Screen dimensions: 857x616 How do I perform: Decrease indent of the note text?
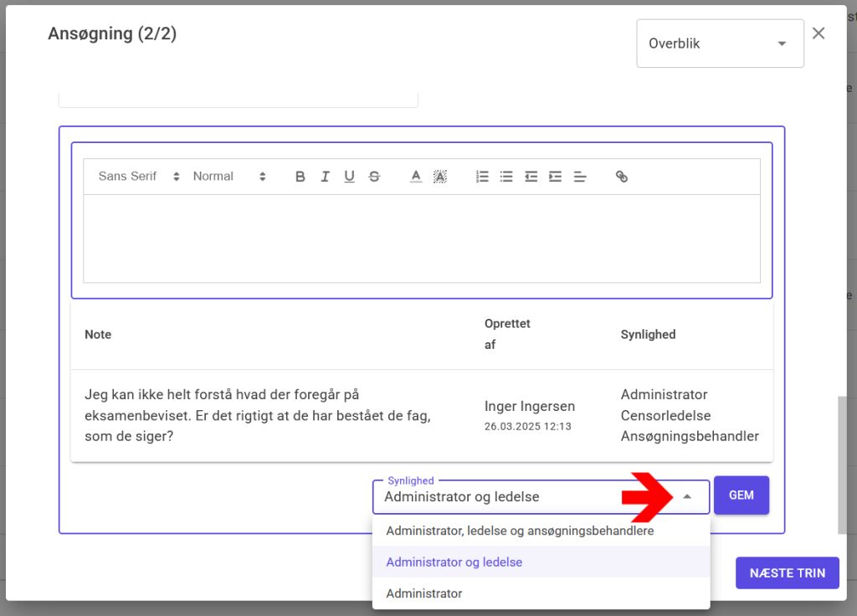[x=531, y=177]
